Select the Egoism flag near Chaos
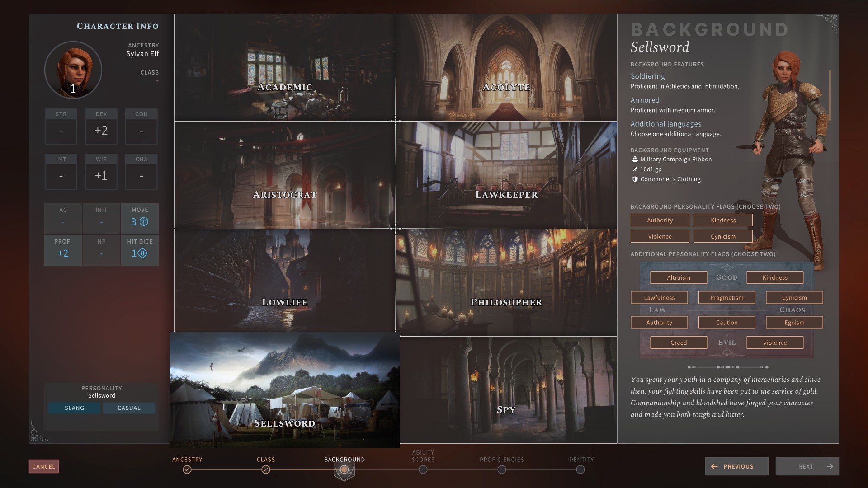This screenshot has width=868, height=488. coord(794,323)
